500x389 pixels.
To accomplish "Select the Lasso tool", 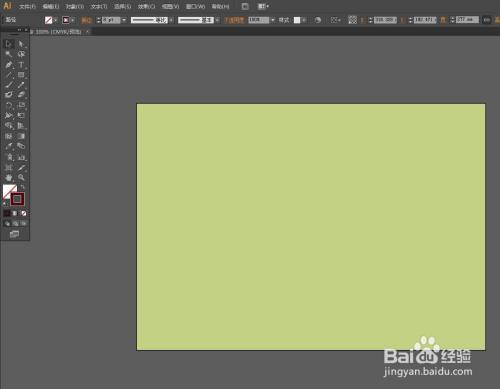I will pos(21,54).
